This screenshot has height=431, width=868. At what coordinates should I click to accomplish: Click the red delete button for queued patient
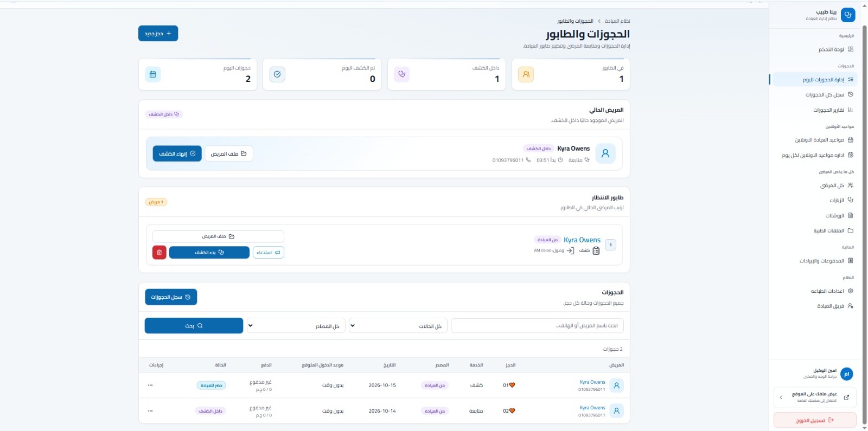coord(159,253)
